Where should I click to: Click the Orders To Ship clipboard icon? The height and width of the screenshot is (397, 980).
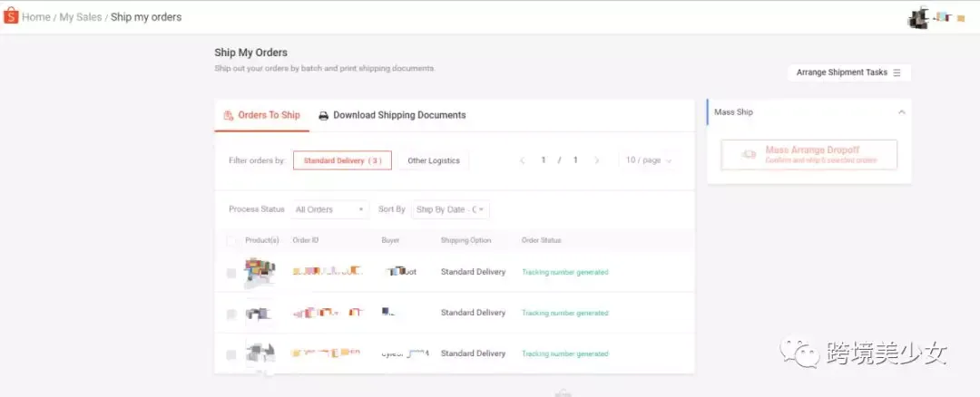pos(228,115)
